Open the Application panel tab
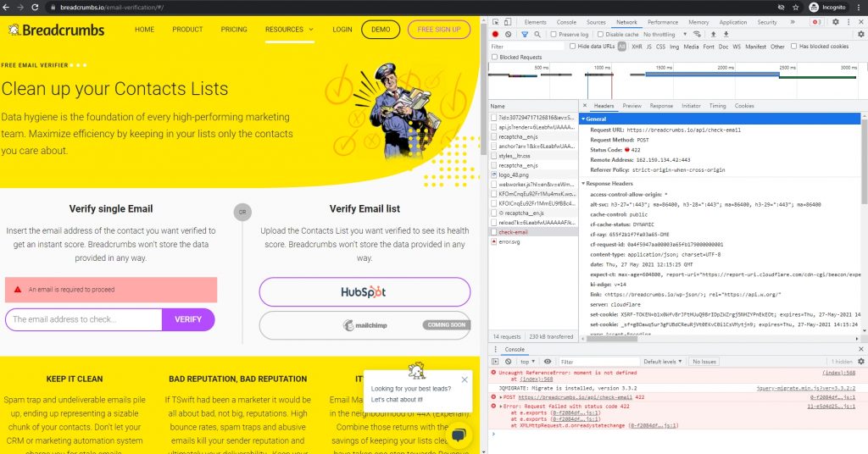 click(x=733, y=22)
